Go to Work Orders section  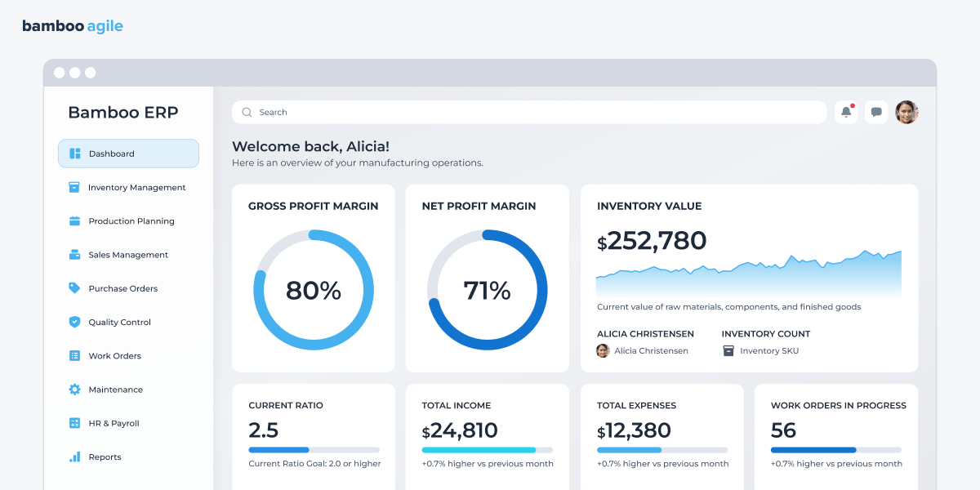pyautogui.click(x=115, y=356)
